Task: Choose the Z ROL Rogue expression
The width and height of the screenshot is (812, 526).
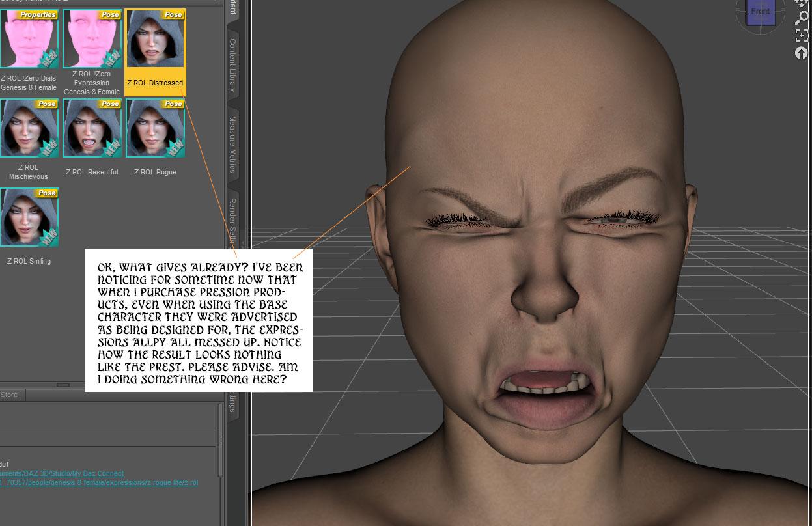Action: point(155,138)
